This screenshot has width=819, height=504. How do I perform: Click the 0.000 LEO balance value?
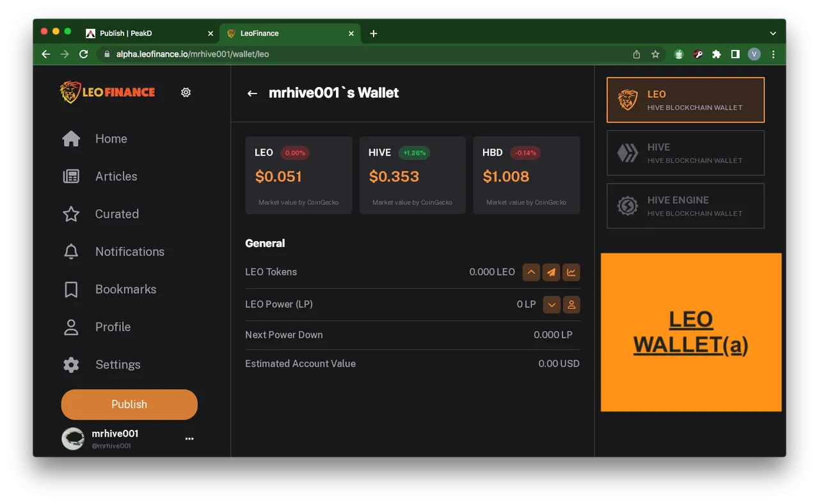(492, 272)
